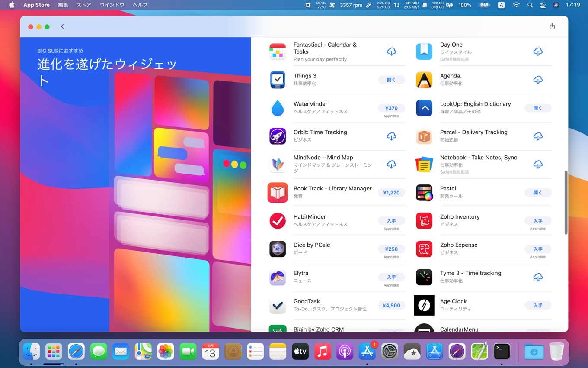
Task: Open Music from the Dock
Action: 322,352
